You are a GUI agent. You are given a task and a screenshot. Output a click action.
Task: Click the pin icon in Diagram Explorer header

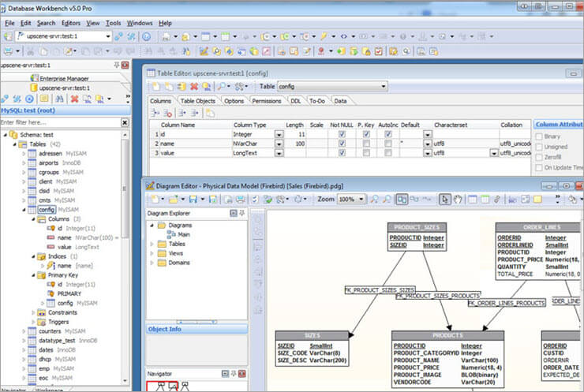(x=242, y=213)
